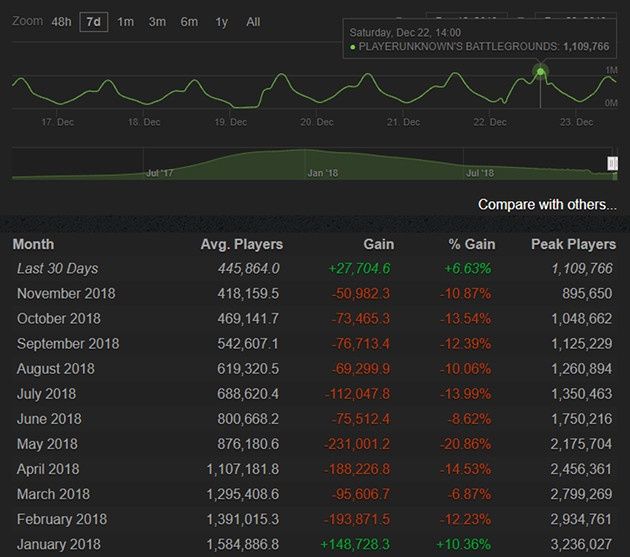Click the 1,109,766 peak players table value

[x=582, y=268]
